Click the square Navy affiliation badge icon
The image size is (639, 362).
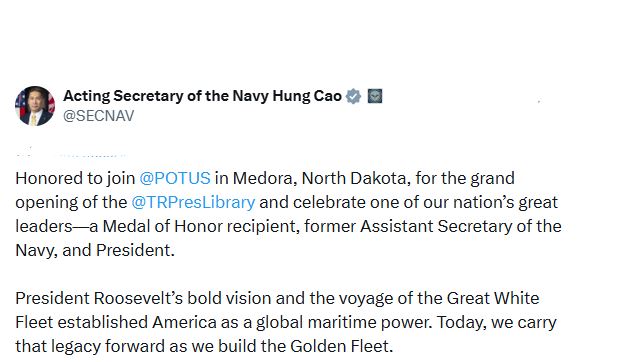click(x=375, y=96)
